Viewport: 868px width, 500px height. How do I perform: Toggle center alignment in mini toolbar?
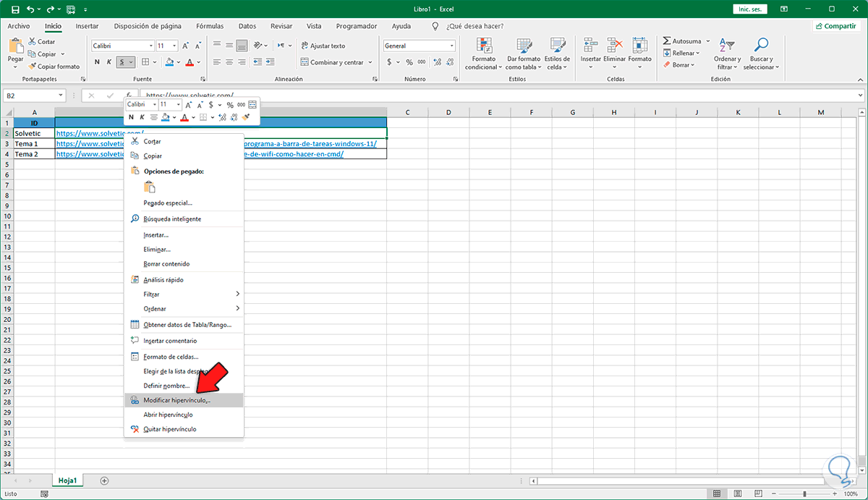click(153, 117)
